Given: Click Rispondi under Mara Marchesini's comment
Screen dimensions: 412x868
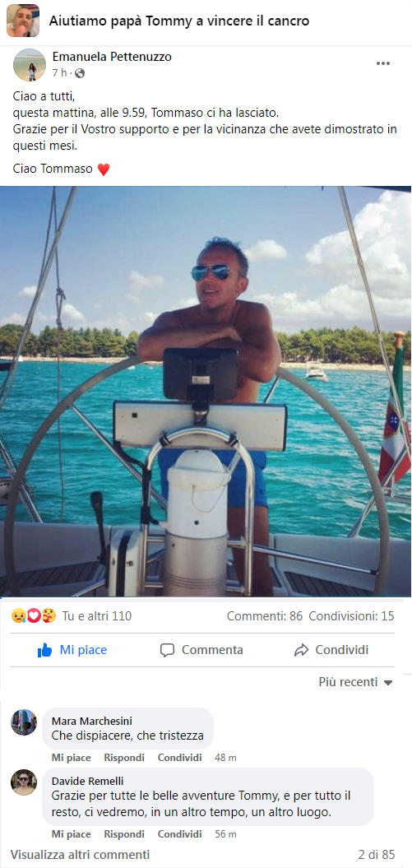Looking at the screenshot, I should coord(124,757).
